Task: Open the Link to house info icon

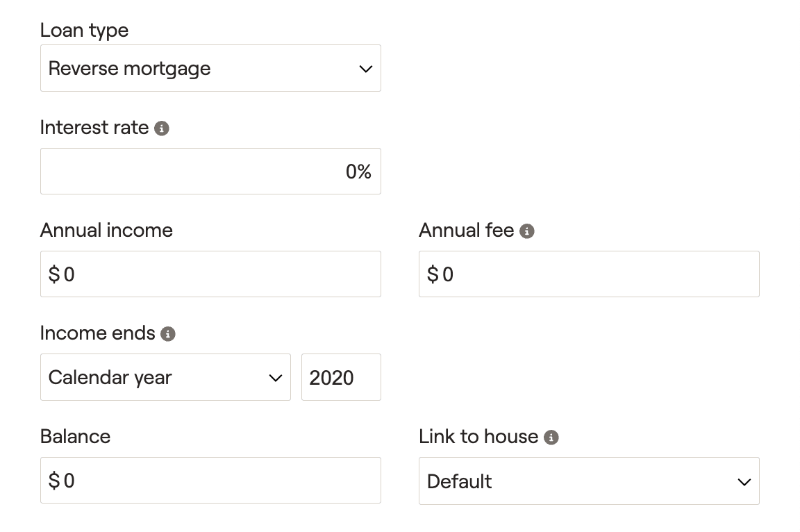Action: click(x=551, y=437)
